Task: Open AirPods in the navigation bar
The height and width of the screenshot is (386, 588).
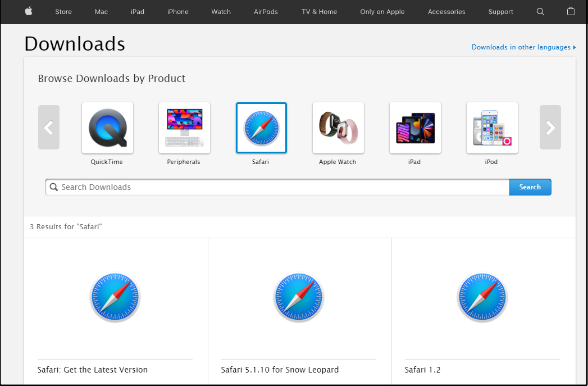Action: pyautogui.click(x=266, y=12)
